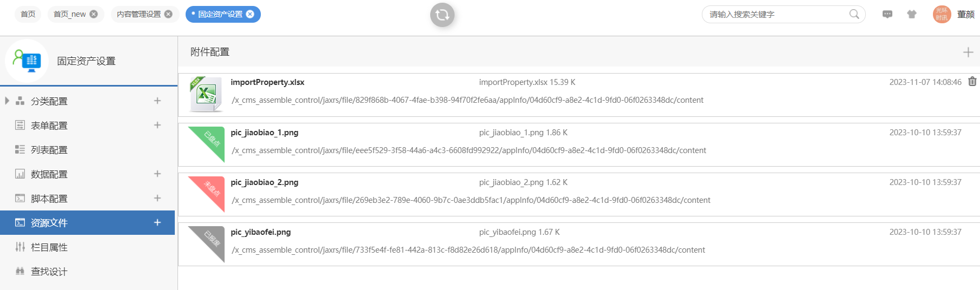Click the shirt skin theme icon
Screen dimensions: 980x290
coord(912,15)
